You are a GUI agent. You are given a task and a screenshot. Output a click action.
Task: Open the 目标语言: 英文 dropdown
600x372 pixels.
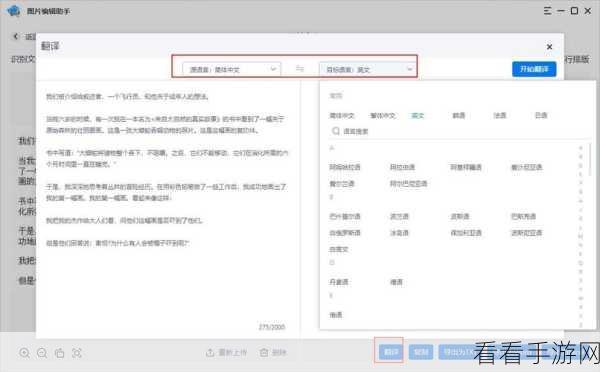point(367,69)
